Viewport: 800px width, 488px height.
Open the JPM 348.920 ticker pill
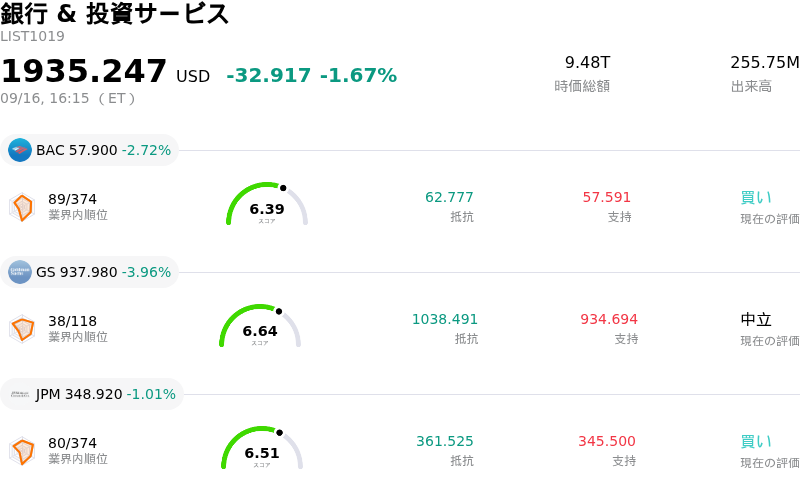coord(92,394)
